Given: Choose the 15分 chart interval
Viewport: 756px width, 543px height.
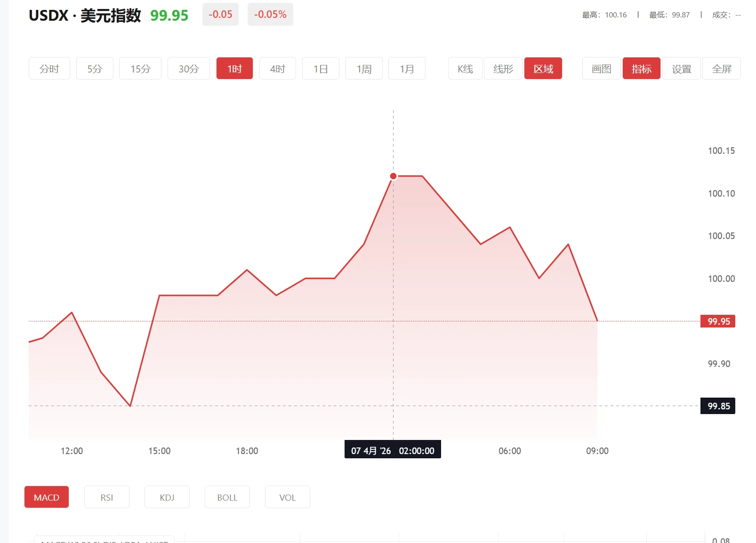Looking at the screenshot, I should pos(140,69).
